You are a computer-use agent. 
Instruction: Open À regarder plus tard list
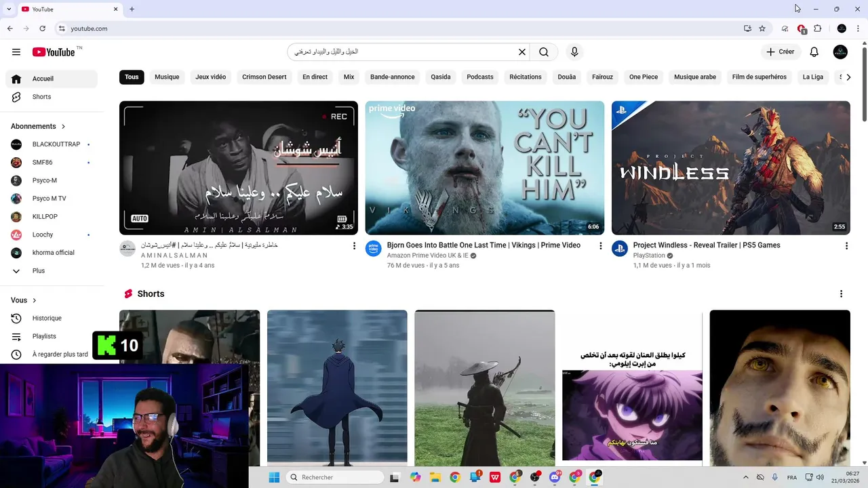click(49, 354)
